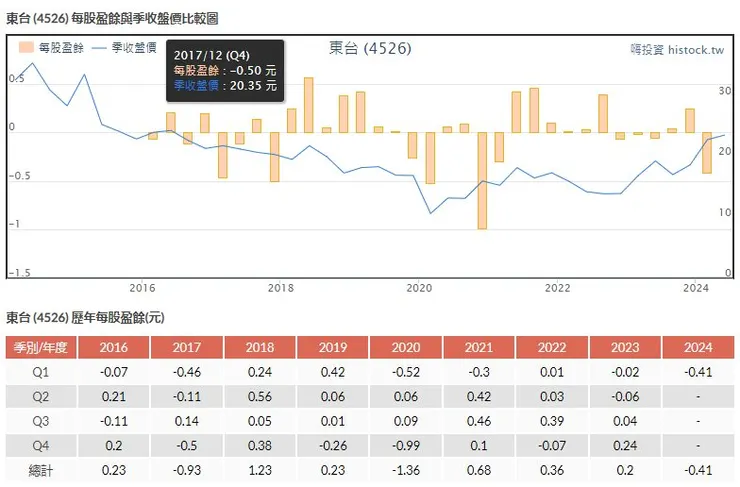Click the 歷年每股盈餘(元) section heading
Image resolution: width=740 pixels, height=487 pixels.
click(x=85, y=318)
